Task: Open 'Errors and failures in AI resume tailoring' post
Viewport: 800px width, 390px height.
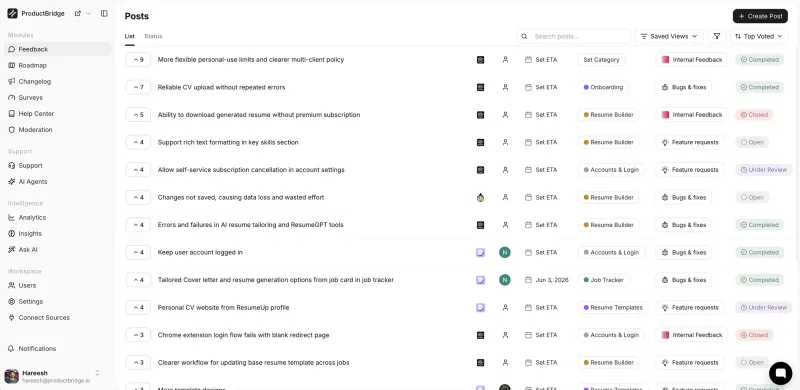Action: pos(251,225)
